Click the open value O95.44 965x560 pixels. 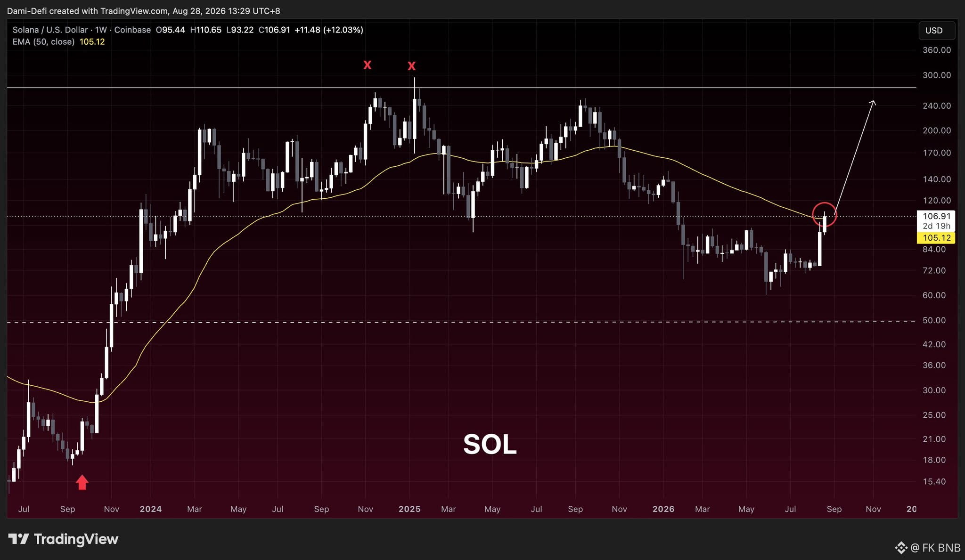tap(171, 30)
